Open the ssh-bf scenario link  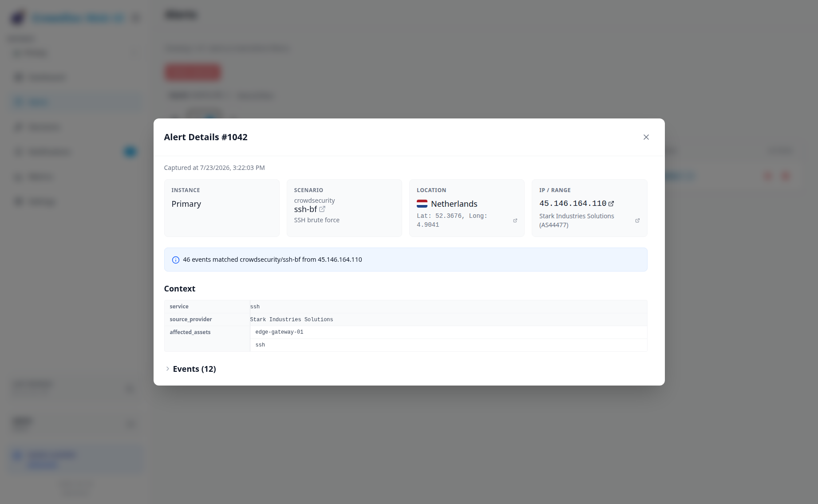(305, 209)
